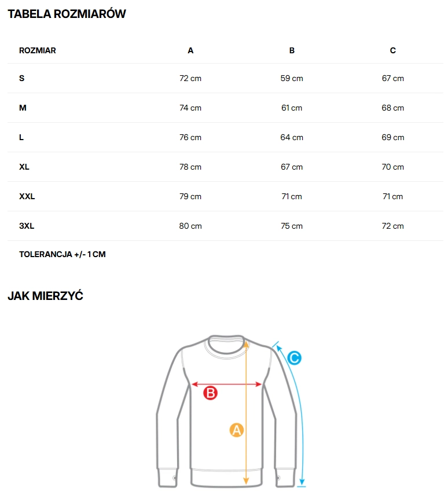Select the S size row label
Image resolution: width=448 pixels, height=498 pixels.
click(x=22, y=78)
